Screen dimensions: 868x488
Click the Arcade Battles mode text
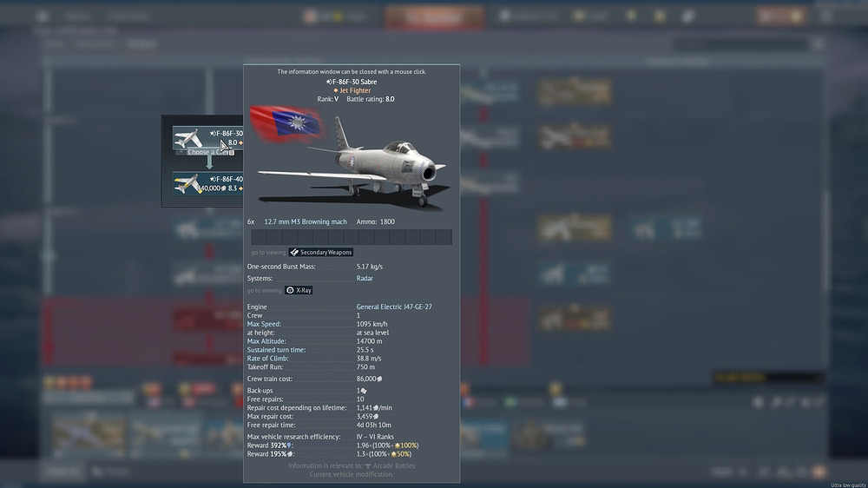[393, 465]
